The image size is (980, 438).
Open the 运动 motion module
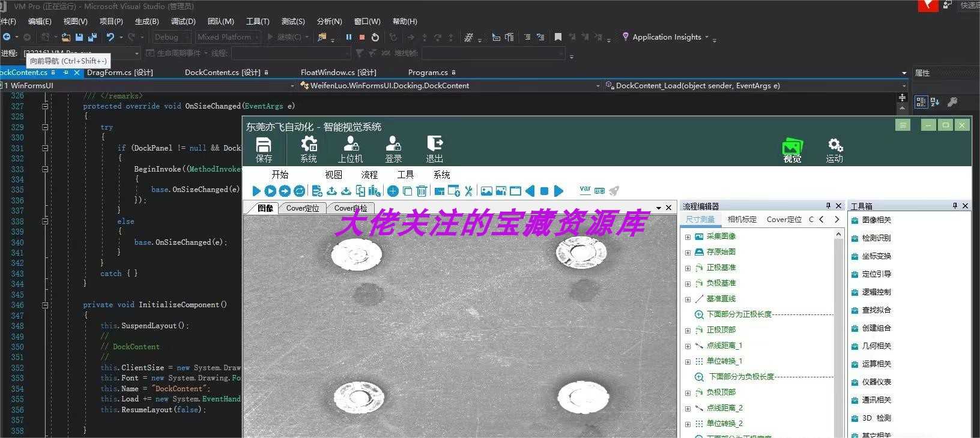[835, 150]
